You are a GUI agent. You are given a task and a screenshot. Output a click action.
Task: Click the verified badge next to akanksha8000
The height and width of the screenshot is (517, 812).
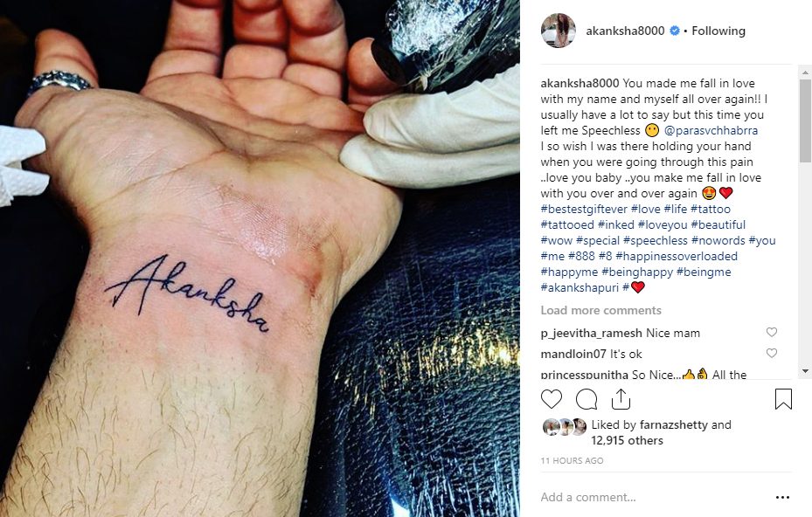pyautogui.click(x=674, y=31)
